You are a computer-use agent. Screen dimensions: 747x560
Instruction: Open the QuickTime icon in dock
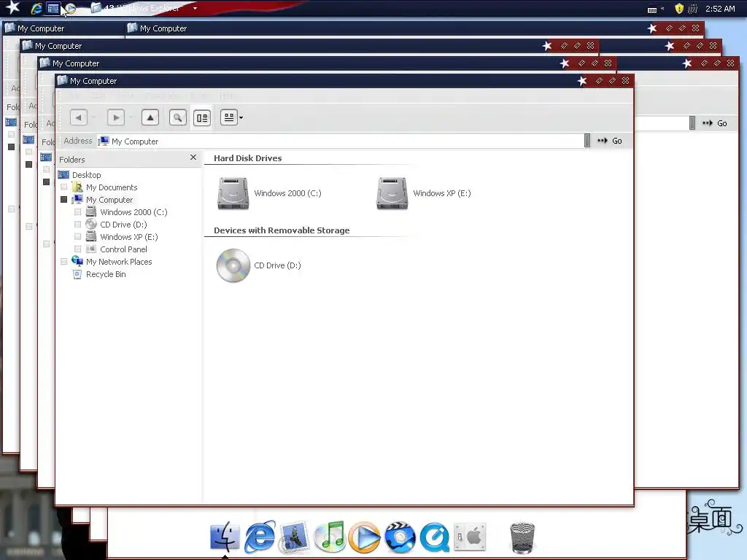(x=435, y=537)
